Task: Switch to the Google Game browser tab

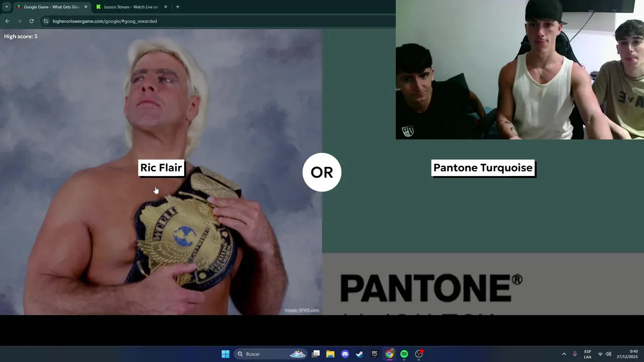Action: tap(51, 7)
